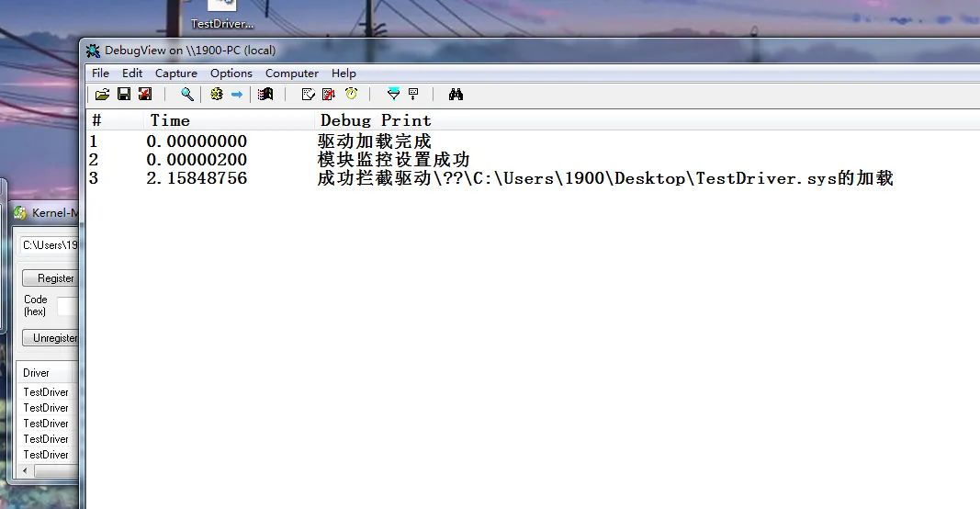Focus the driver path field starting C:\Users
The width and height of the screenshot is (980, 509).
pos(50,244)
